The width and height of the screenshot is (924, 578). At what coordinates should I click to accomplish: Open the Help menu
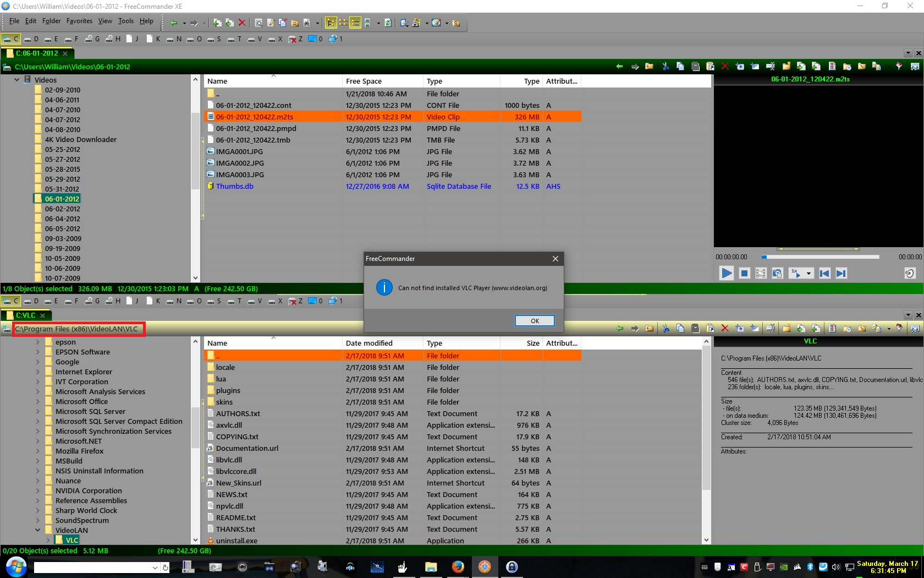tap(146, 21)
